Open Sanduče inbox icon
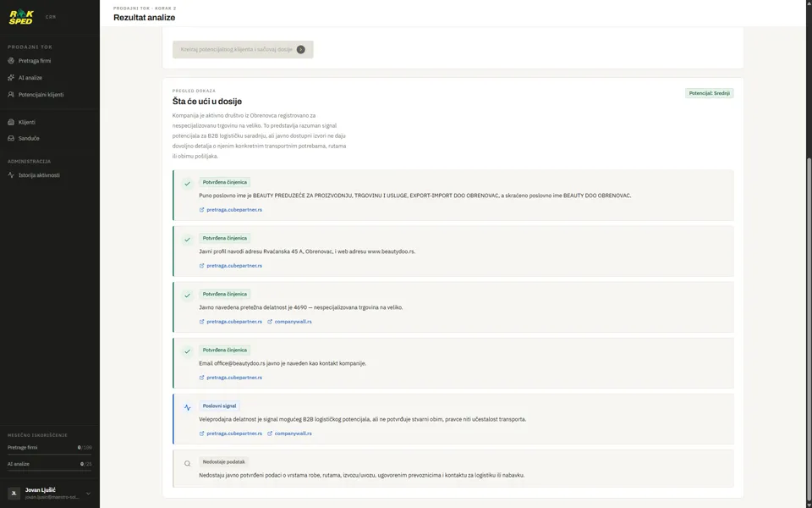The height and width of the screenshot is (508, 812). point(11,138)
